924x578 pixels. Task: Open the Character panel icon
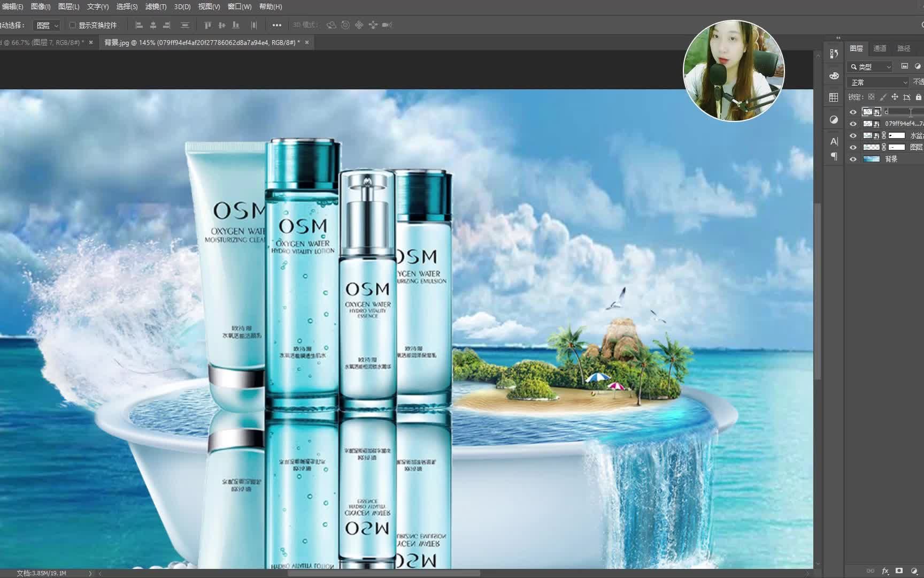[834, 141]
